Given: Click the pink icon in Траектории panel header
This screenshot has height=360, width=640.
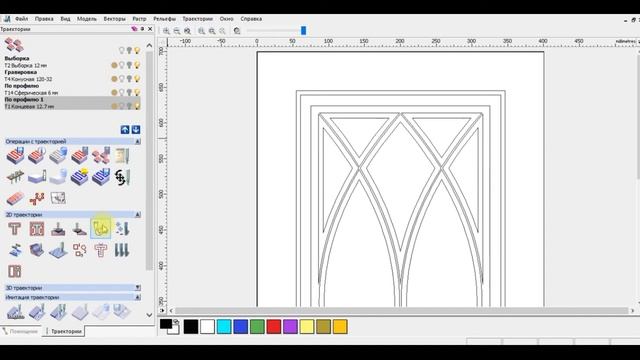Looking at the screenshot, I should [x=134, y=29].
